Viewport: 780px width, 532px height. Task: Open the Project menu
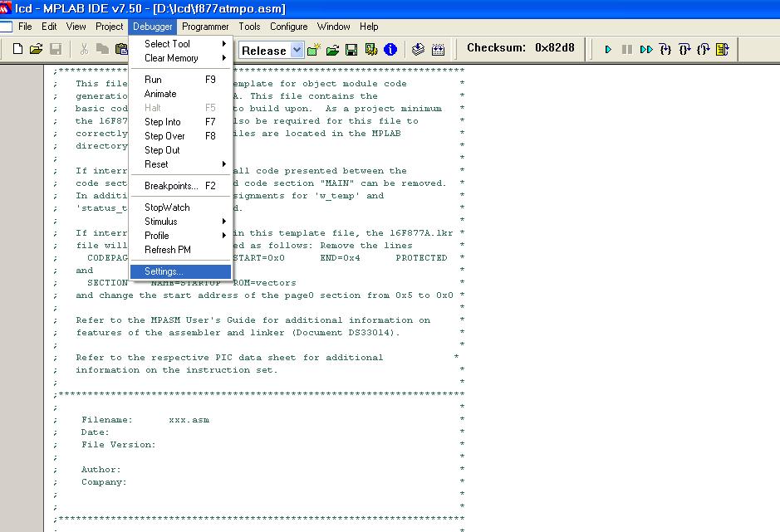click(x=110, y=27)
